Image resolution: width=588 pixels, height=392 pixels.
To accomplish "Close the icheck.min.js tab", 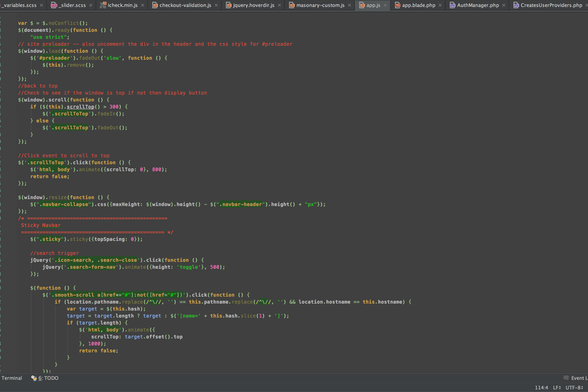I will click(142, 5).
